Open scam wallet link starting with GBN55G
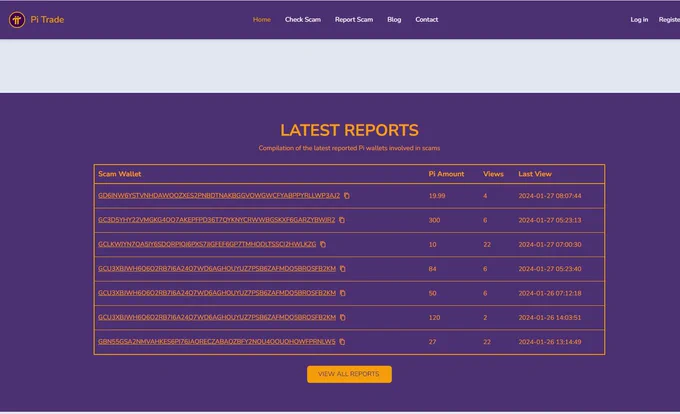Viewport: 680px width, 414px height. (x=217, y=342)
